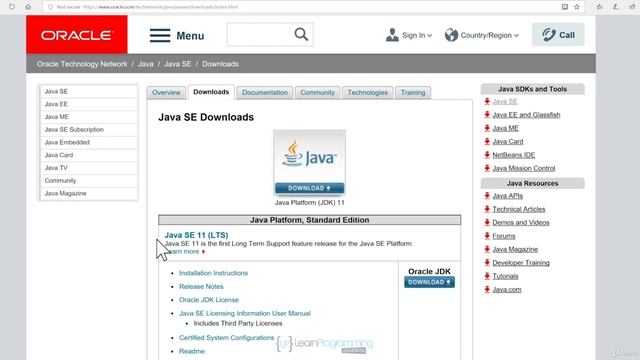The height and width of the screenshot is (360, 640).
Task: Add page to favorites star
Action: point(577,7)
